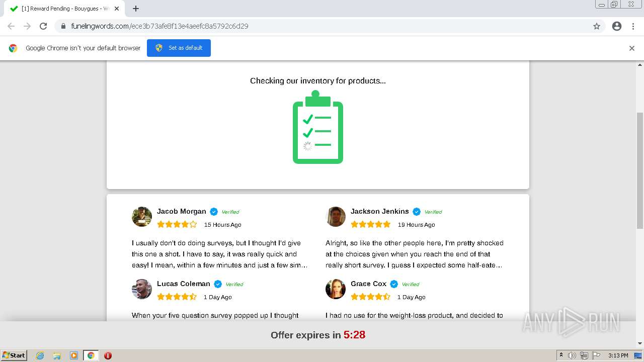Click the green clipboard checklist icon
Image resolution: width=644 pixels, height=362 pixels.
tap(318, 127)
